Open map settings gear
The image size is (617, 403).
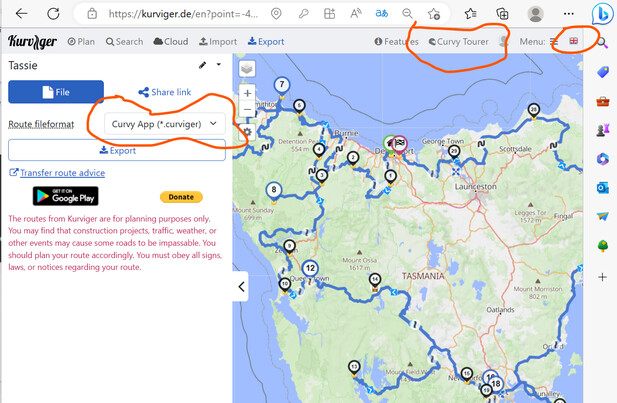pos(247,131)
